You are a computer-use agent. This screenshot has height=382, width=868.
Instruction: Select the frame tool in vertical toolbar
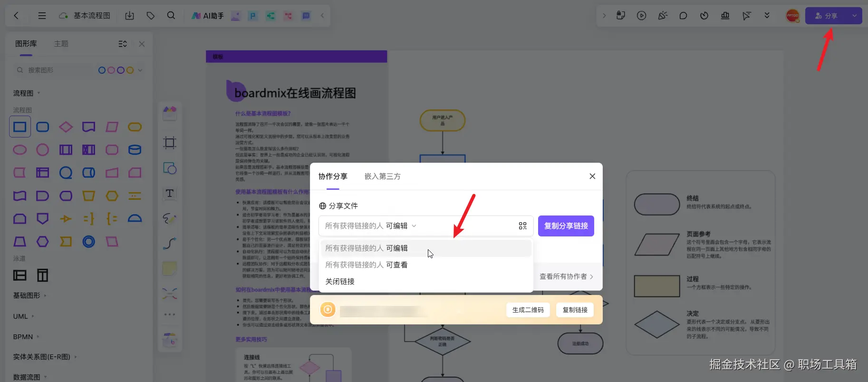point(170,143)
